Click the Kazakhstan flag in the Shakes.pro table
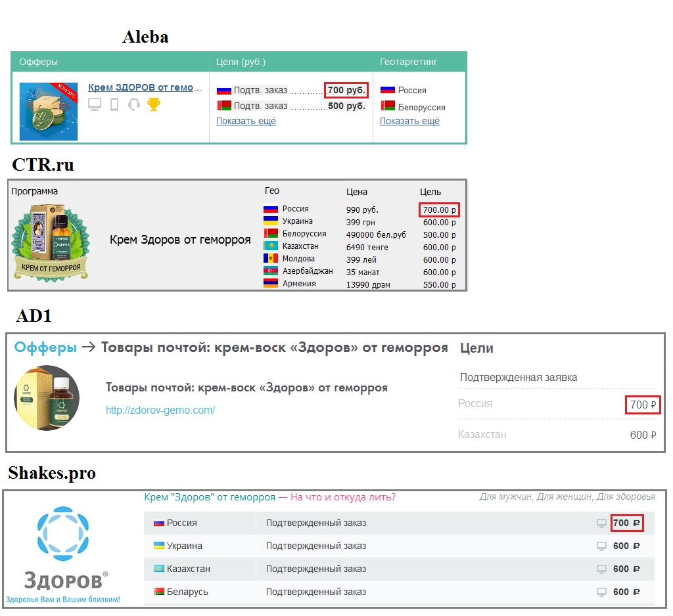Viewport: 673px width, 616px height. coord(159,568)
